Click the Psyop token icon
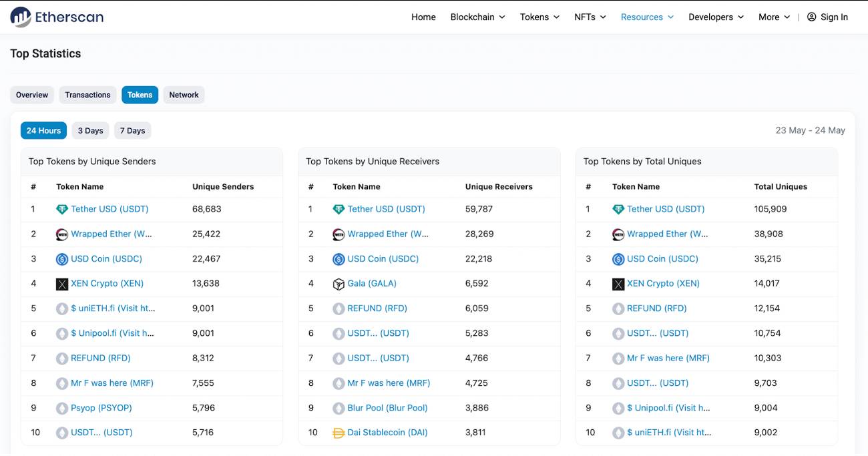The height and width of the screenshot is (456, 868). (62, 408)
